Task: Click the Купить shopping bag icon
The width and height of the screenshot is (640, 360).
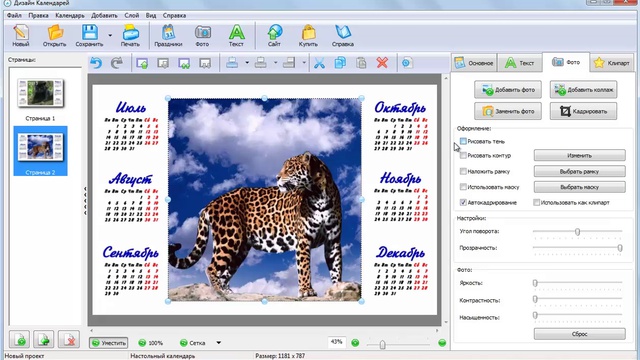Action: (x=308, y=35)
